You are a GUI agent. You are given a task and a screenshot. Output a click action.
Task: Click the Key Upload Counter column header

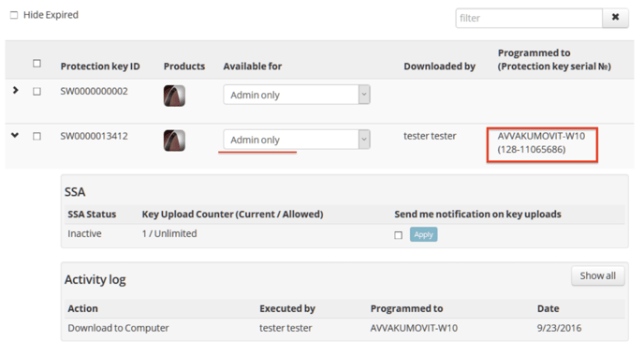pyautogui.click(x=232, y=215)
